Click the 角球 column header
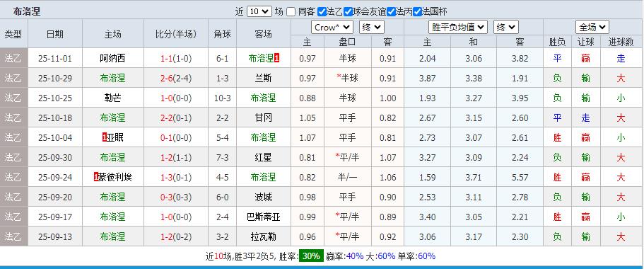This screenshot has width=644, height=269. (x=222, y=34)
